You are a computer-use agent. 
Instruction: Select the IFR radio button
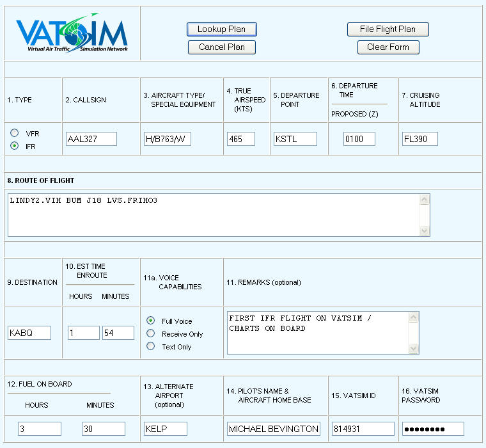coord(15,146)
